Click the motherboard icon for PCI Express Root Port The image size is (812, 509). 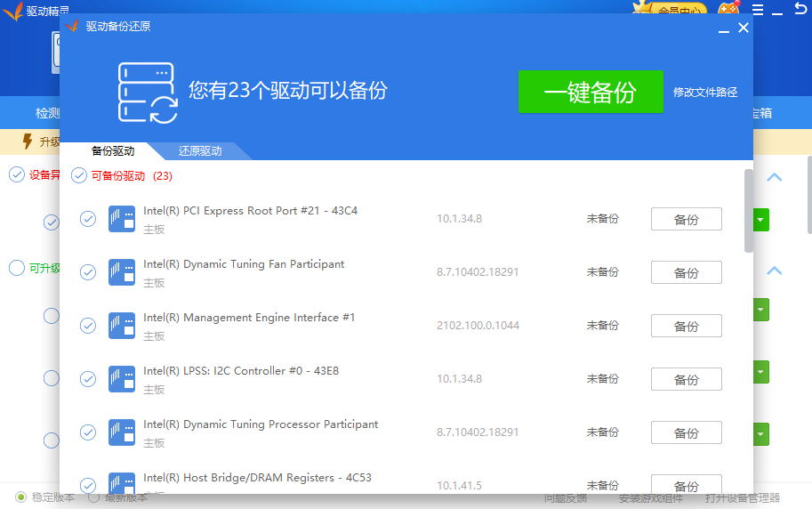point(122,219)
